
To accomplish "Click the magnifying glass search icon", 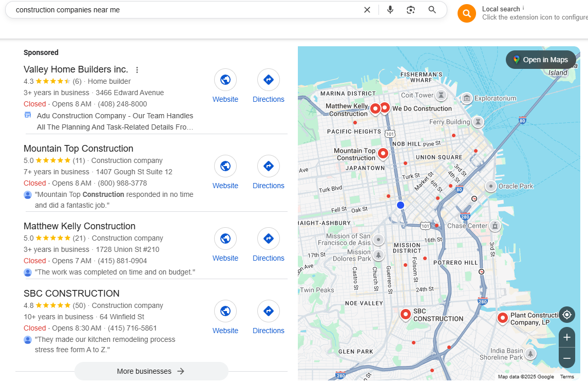I will pyautogui.click(x=432, y=10).
